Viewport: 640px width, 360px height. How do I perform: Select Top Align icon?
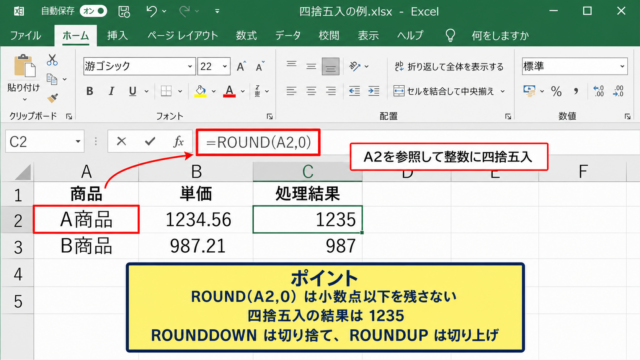[x=291, y=65]
